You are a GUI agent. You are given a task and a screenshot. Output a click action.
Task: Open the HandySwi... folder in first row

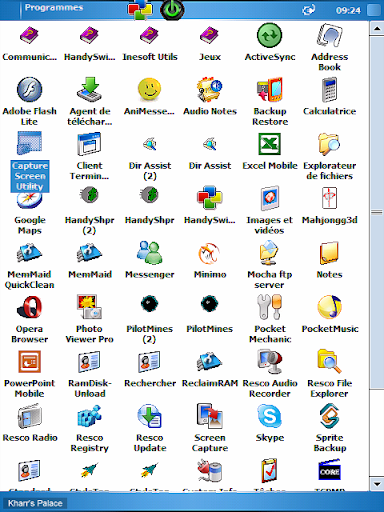coord(89,36)
